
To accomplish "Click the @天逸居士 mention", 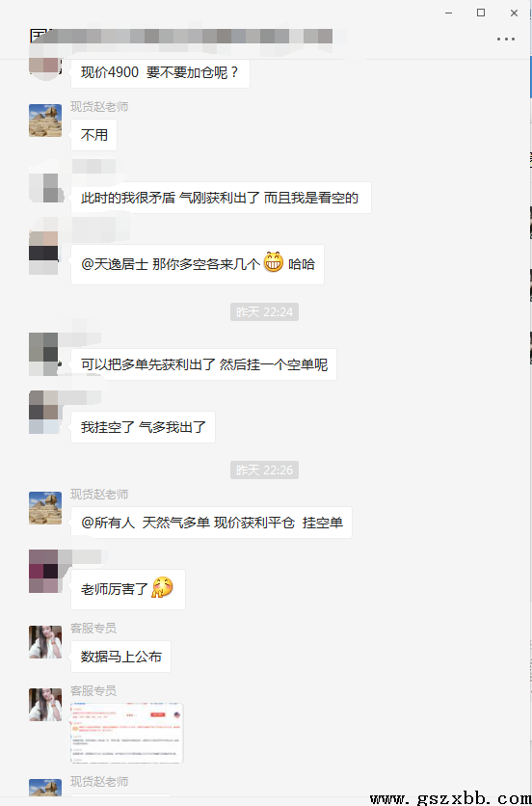I will [x=115, y=265].
